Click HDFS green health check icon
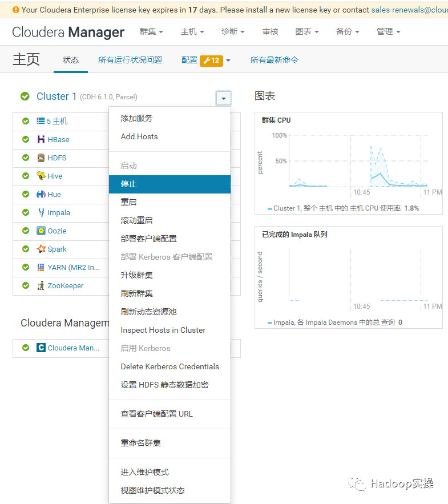 pyautogui.click(x=26, y=158)
